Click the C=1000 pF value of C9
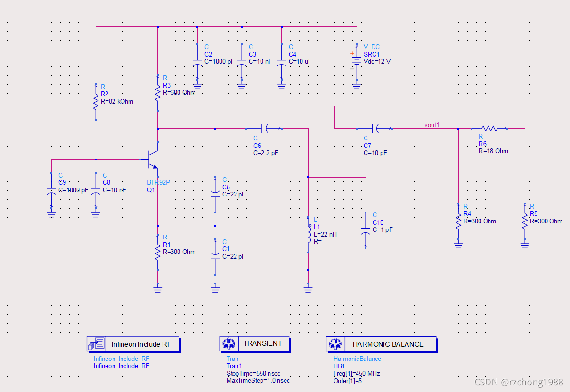Screen dimensions: 570x392 tap(73, 190)
